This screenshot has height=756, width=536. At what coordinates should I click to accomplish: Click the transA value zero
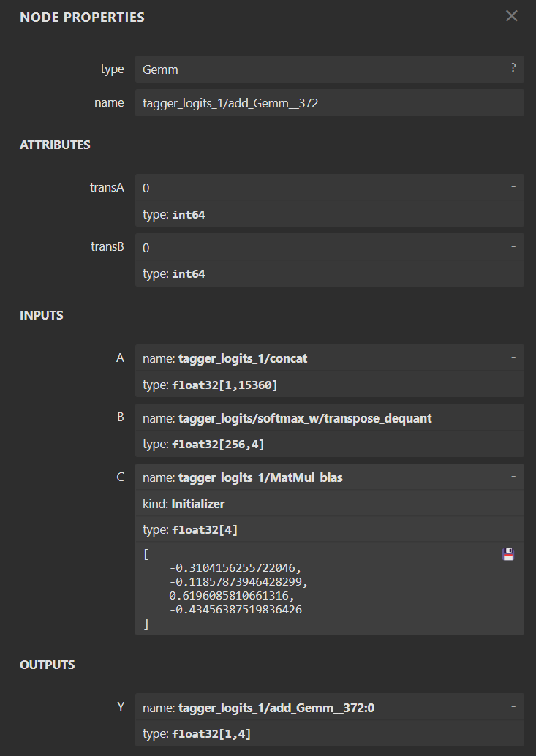146,187
